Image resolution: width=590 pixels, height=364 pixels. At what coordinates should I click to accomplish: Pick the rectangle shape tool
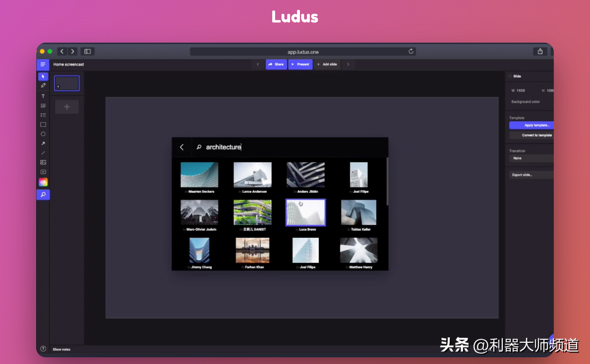pos(43,124)
